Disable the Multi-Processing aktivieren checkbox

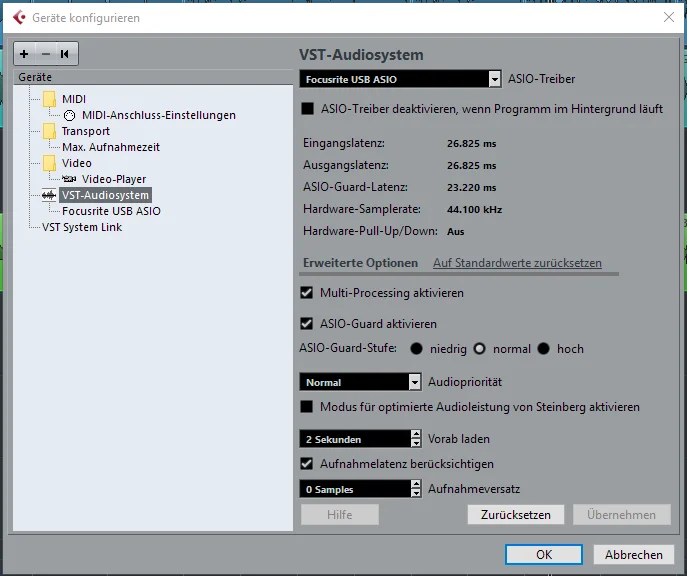coord(308,294)
